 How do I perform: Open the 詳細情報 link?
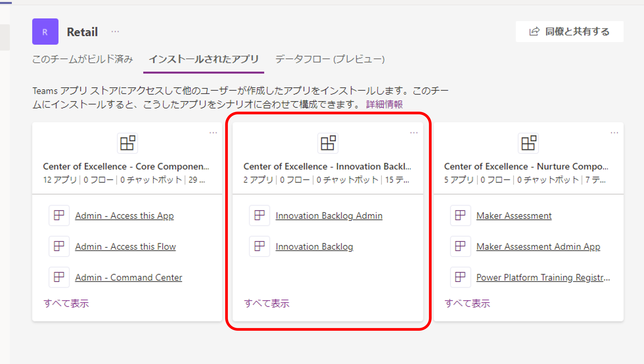coord(384,105)
